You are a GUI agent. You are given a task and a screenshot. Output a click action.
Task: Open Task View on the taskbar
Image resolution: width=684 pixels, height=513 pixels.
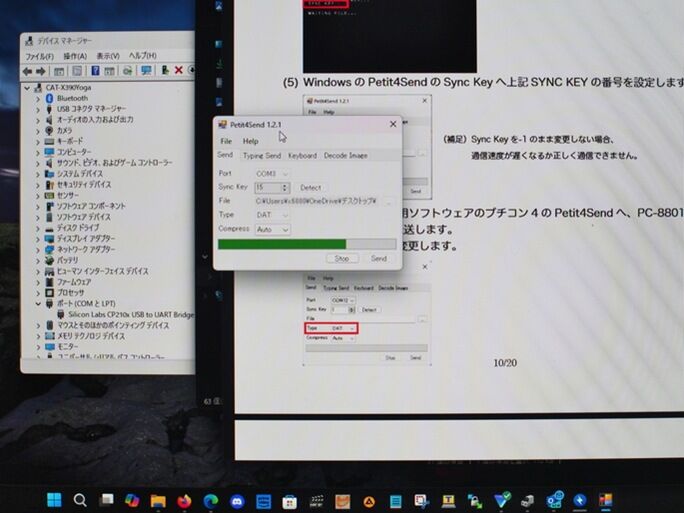click(x=106, y=500)
